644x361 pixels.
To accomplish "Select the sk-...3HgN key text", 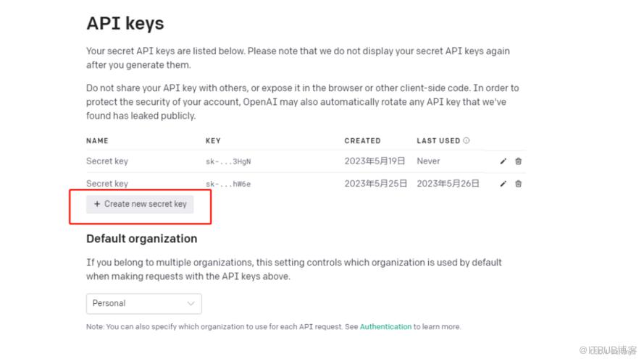I will tap(227, 161).
